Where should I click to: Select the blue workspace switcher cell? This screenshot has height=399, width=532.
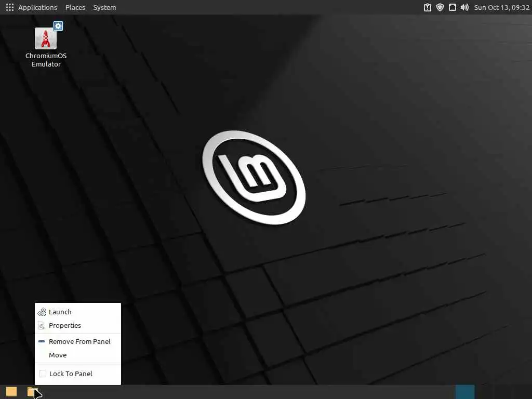[x=465, y=392]
